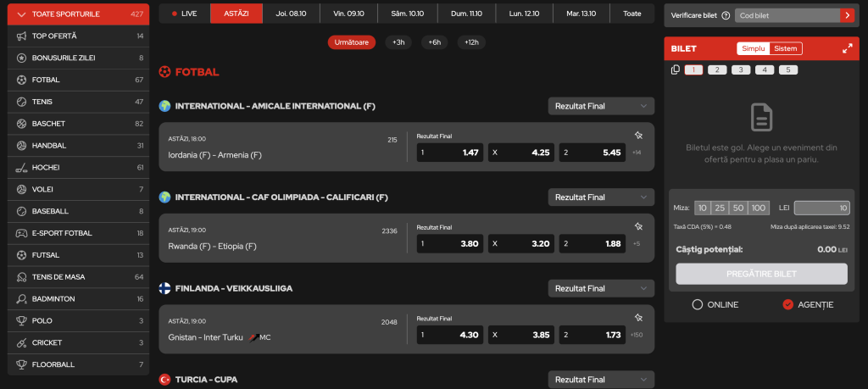Viewport: 868px width, 389px height.
Task: Open Rezultat Final dropdown for Amicale International
Action: click(601, 106)
